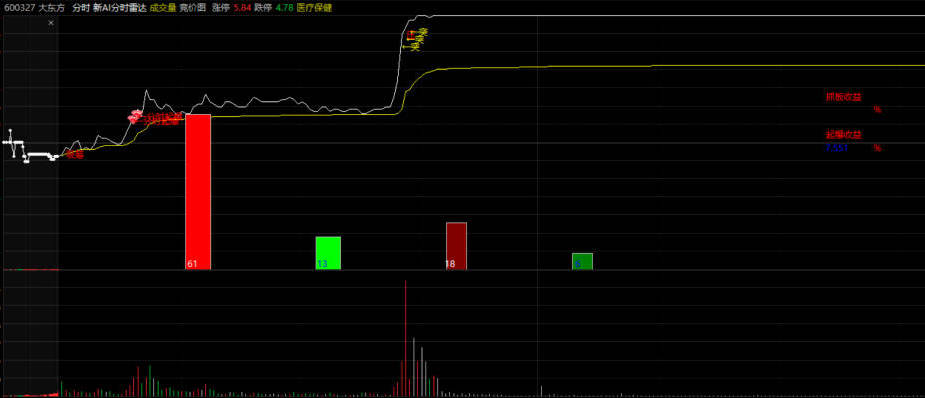Click the tallest red volume spike
Viewport: 925px width, 398px height.
click(x=405, y=338)
